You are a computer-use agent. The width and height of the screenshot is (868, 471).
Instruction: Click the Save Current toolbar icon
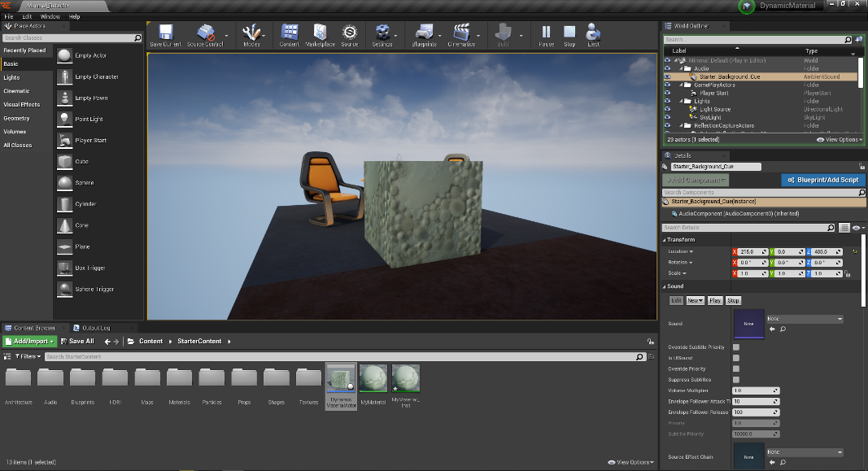coord(166,34)
